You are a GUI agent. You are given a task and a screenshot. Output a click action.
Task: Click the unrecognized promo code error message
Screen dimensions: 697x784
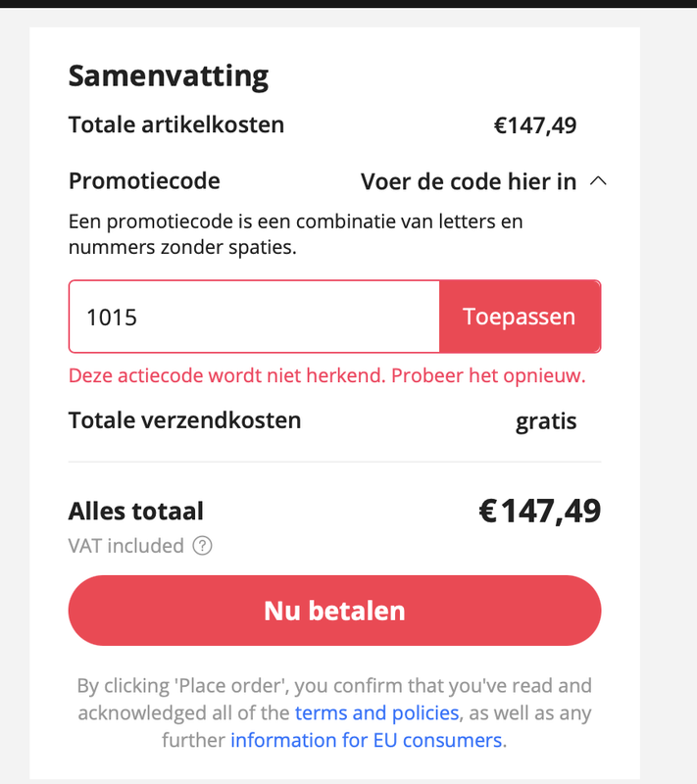[x=326, y=375]
